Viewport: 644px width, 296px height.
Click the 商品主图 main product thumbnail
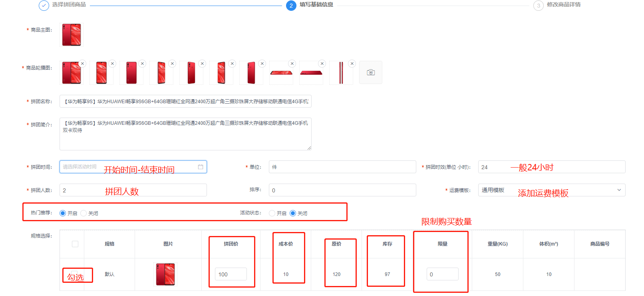click(x=72, y=34)
